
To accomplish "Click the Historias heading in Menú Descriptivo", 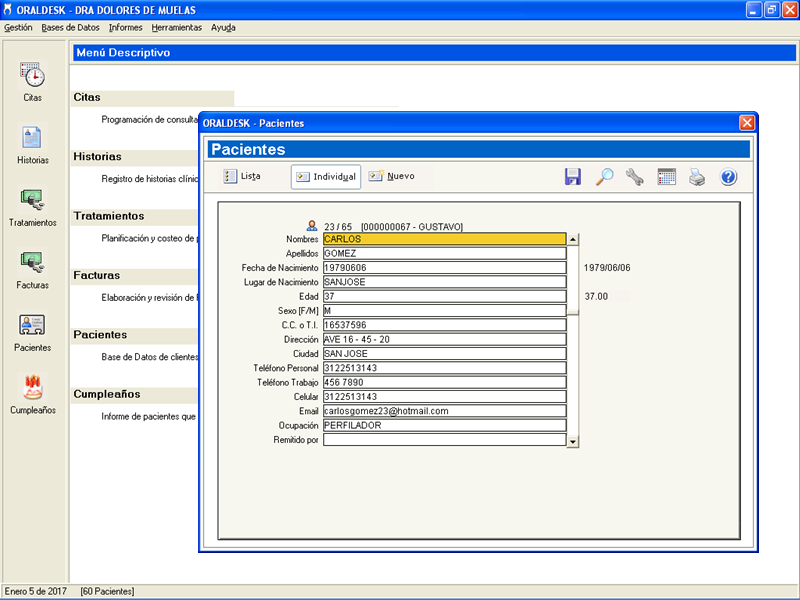I will (x=97, y=157).
